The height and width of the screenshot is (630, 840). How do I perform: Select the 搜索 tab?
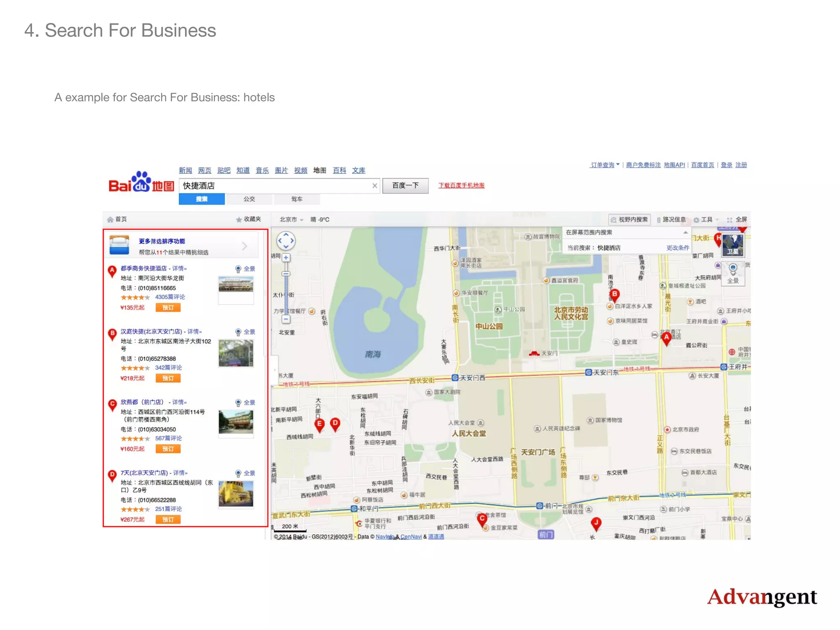(201, 199)
